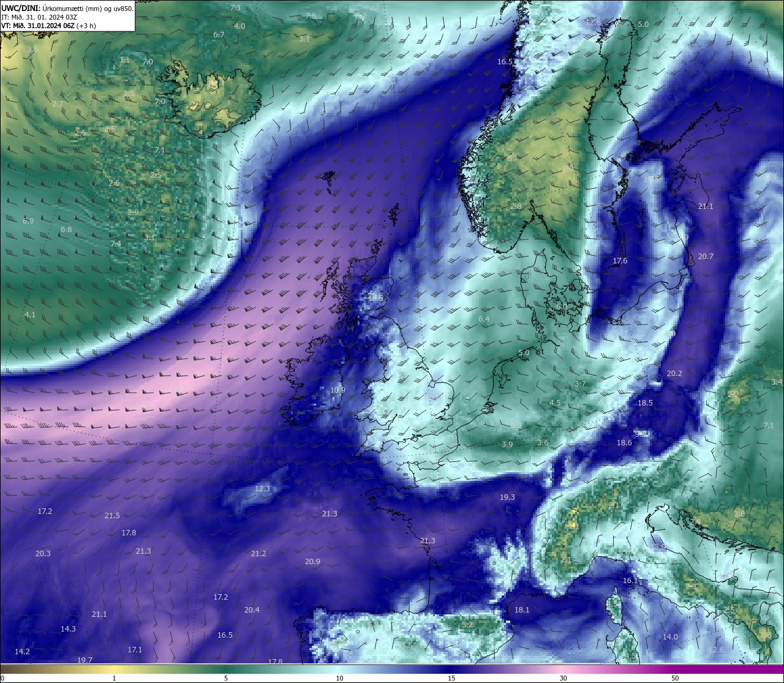
Task: Click the map value "14.0"
Action: (x=670, y=636)
